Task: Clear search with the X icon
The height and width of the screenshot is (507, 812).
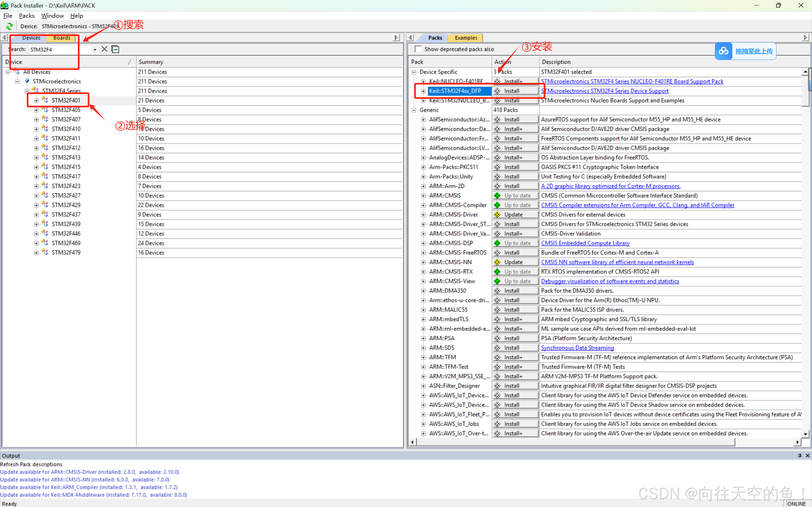Action: 104,49
